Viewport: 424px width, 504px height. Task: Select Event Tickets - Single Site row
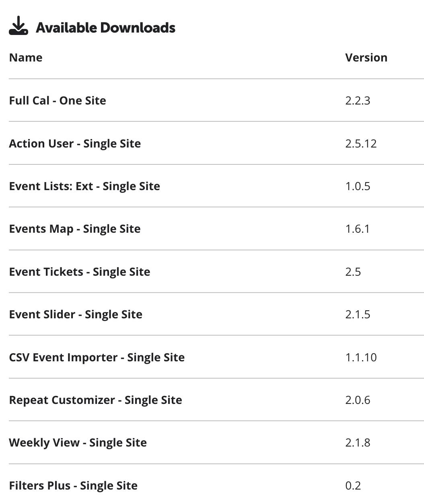(x=80, y=272)
